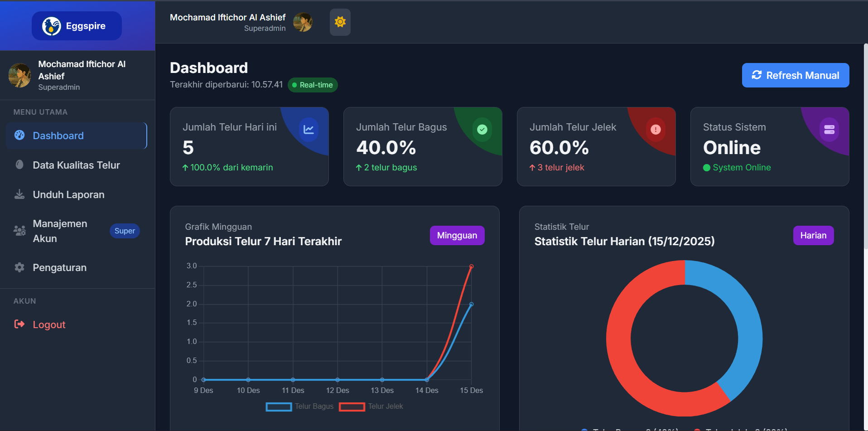Click the '2 telur bagus' text
The width and height of the screenshot is (868, 431).
click(x=391, y=167)
